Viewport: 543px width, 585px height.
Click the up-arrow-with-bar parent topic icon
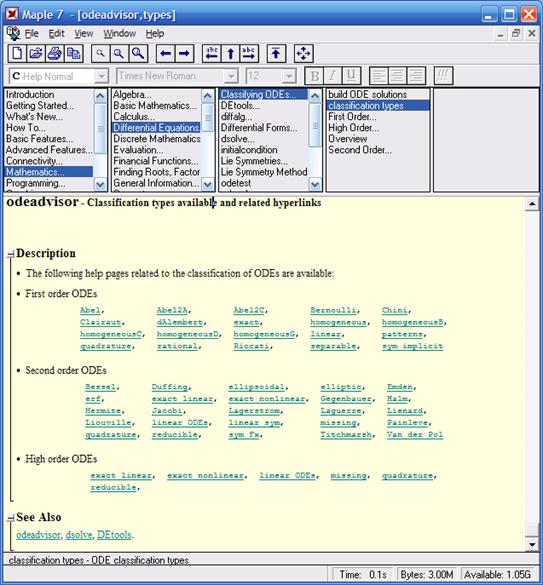pyautogui.click(x=276, y=53)
